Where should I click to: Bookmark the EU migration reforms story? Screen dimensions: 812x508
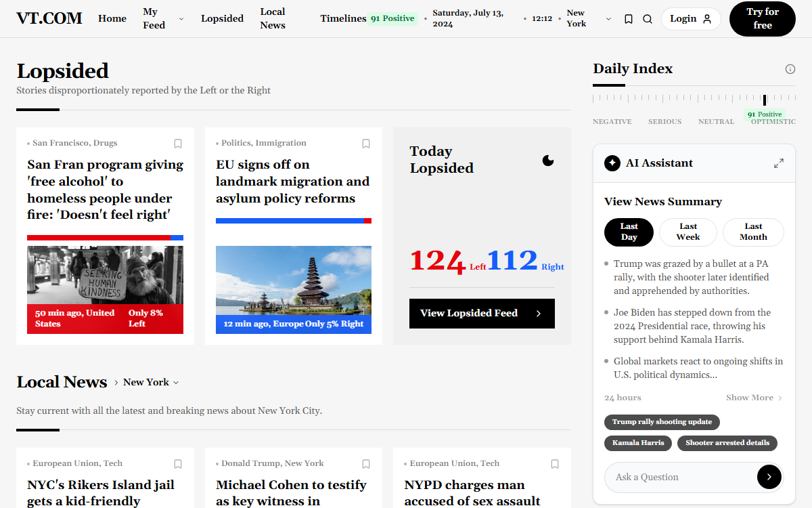click(366, 144)
